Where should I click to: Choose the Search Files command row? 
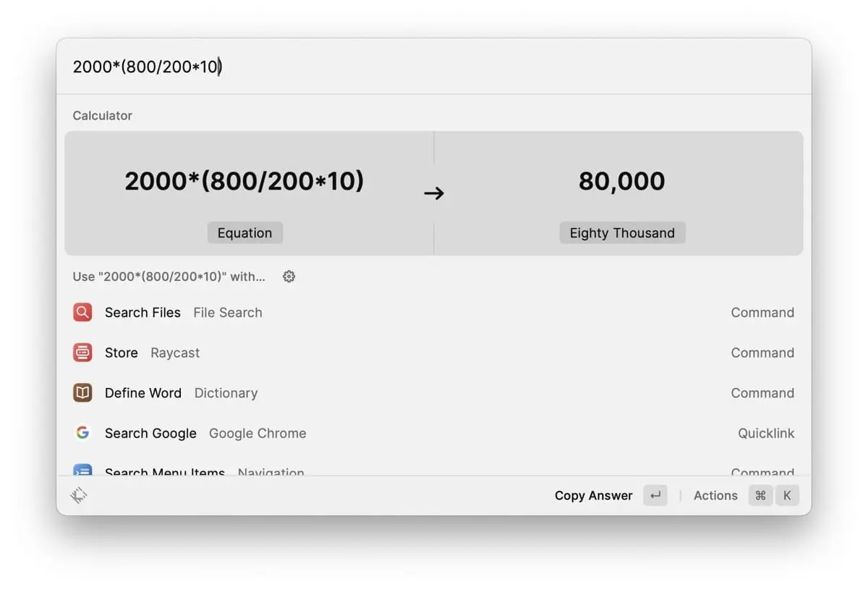tap(434, 313)
